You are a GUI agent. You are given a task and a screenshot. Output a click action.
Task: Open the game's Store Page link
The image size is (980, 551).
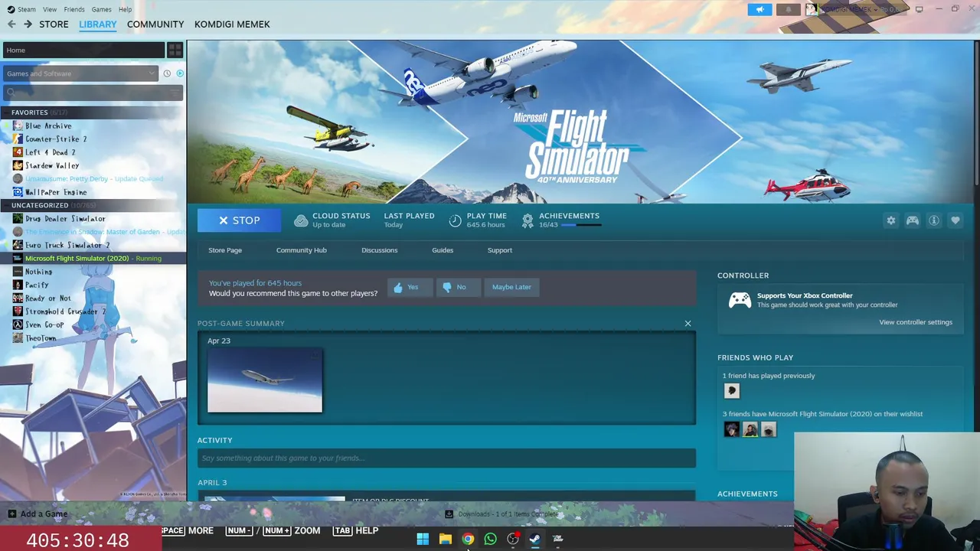coord(225,250)
